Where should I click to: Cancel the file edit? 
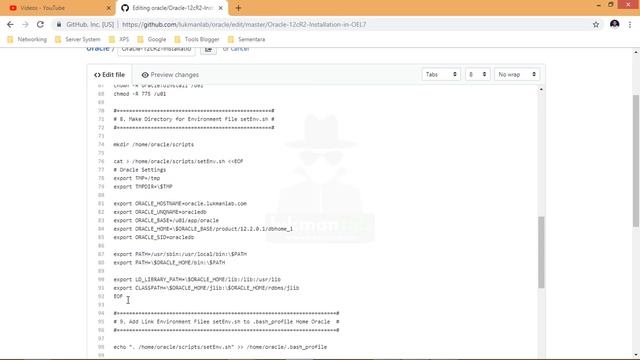240,49
